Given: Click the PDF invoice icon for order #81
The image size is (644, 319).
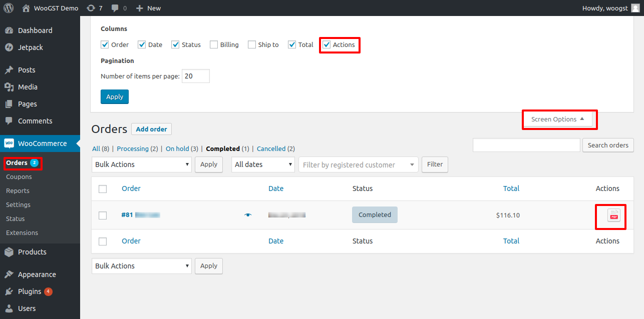Looking at the screenshot, I should [x=613, y=215].
